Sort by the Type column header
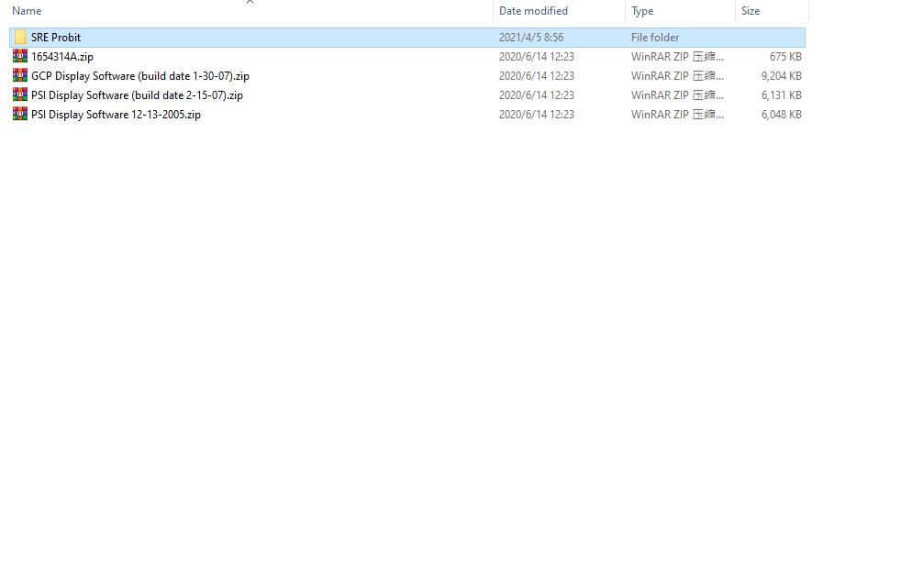 coord(642,10)
